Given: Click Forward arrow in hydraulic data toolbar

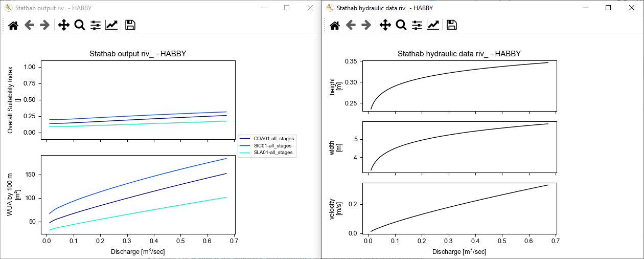Looking at the screenshot, I should [x=366, y=25].
